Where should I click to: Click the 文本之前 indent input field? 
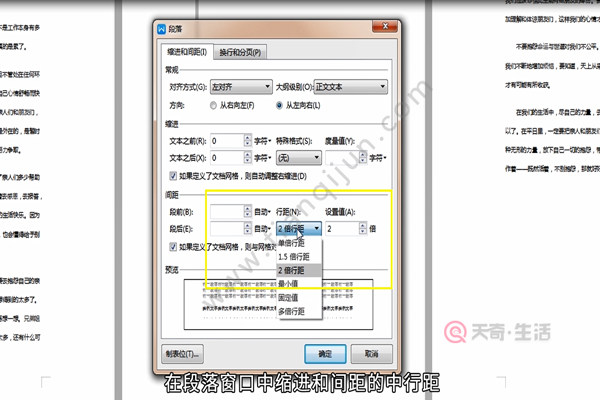point(226,142)
